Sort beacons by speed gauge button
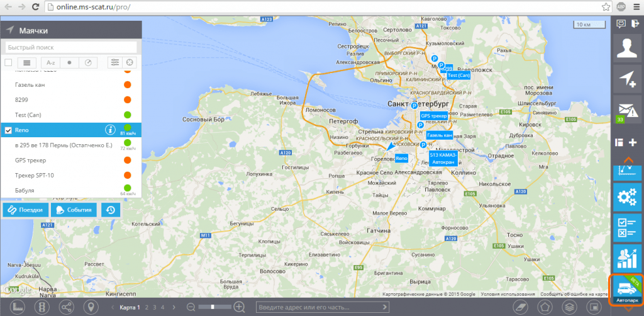This screenshot has width=644, height=316. pyautogui.click(x=88, y=62)
